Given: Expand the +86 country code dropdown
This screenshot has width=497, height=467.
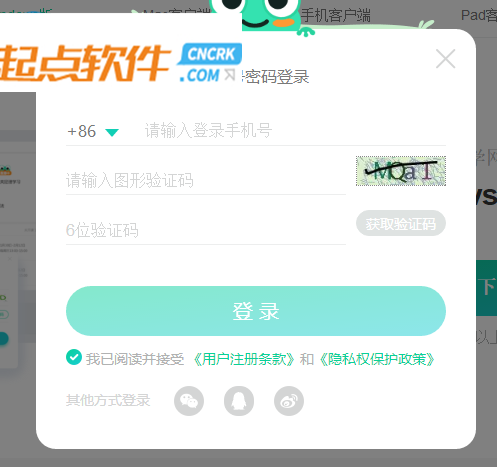Looking at the screenshot, I should (x=93, y=131).
